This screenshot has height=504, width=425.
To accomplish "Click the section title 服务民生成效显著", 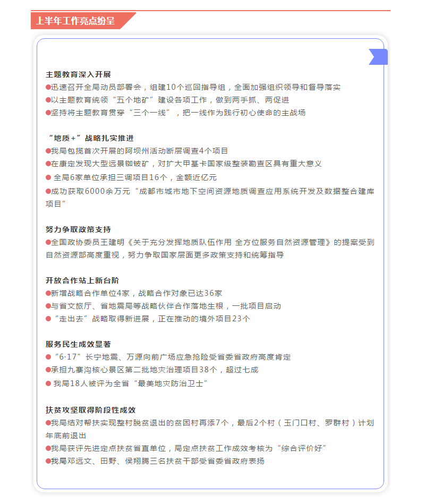I will 78,344.
